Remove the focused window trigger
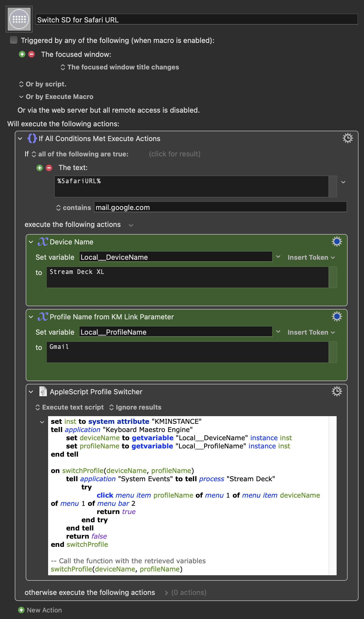 (x=31, y=54)
